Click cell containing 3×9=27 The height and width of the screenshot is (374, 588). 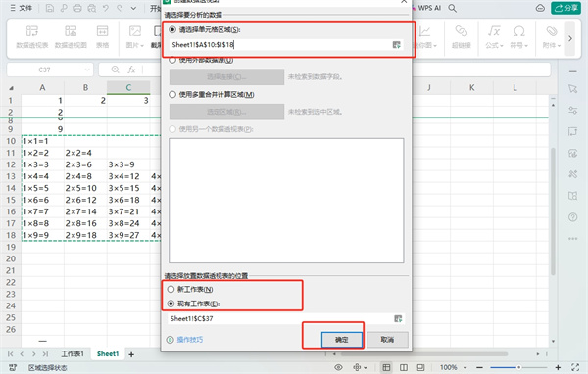[x=128, y=235]
